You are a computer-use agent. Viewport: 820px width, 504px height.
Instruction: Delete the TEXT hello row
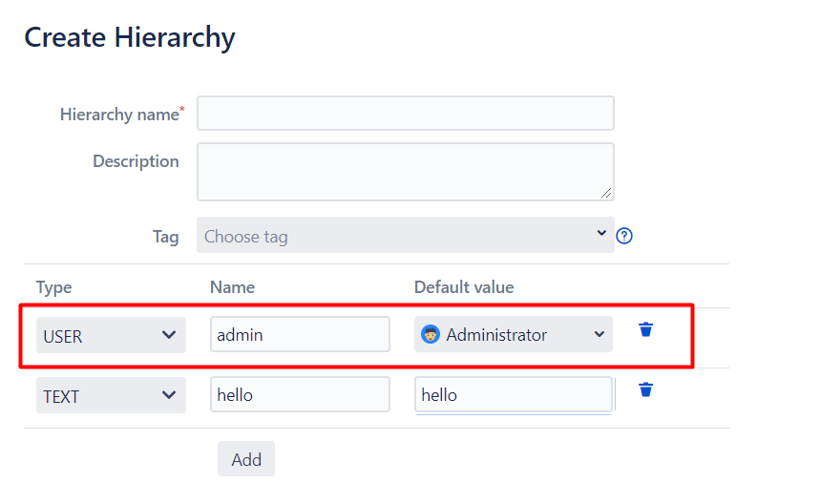(x=646, y=389)
